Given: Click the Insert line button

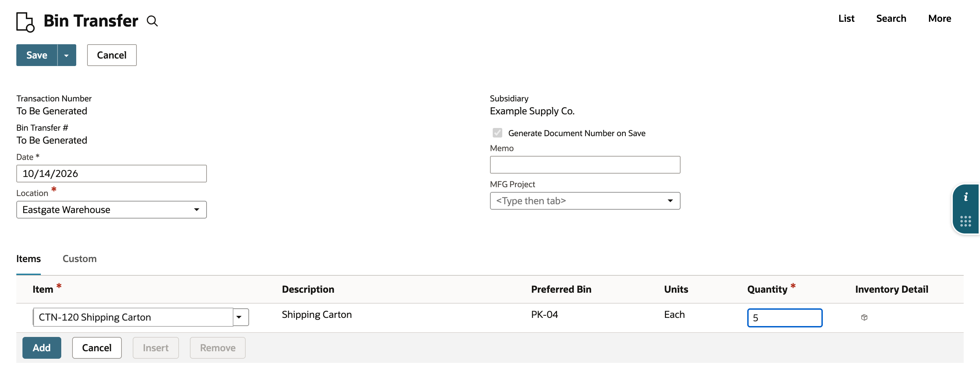Looking at the screenshot, I should pos(156,348).
